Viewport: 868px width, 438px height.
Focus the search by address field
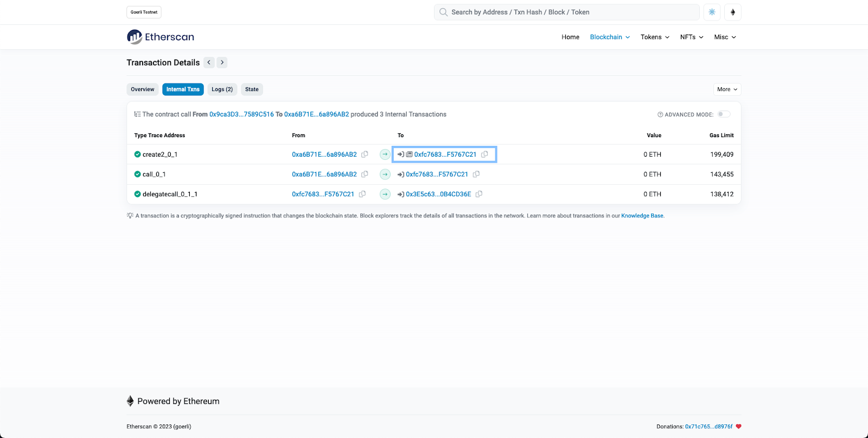567,12
